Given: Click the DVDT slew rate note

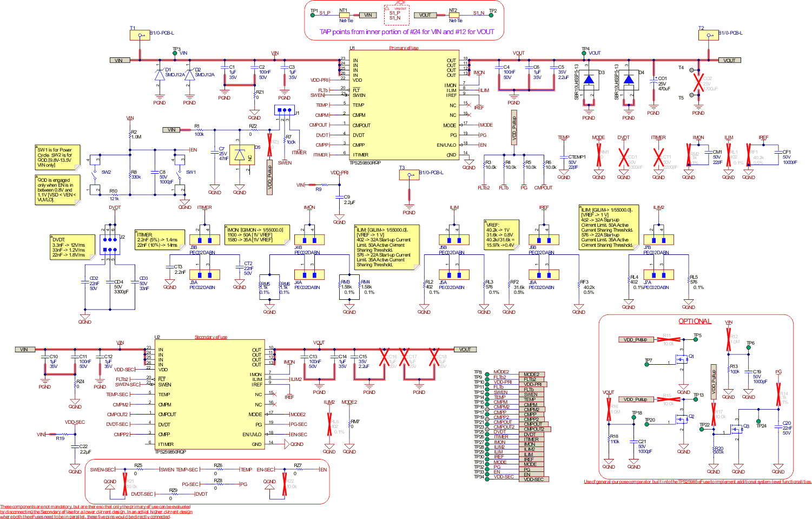Looking at the screenshot, I should click(x=72, y=247).
